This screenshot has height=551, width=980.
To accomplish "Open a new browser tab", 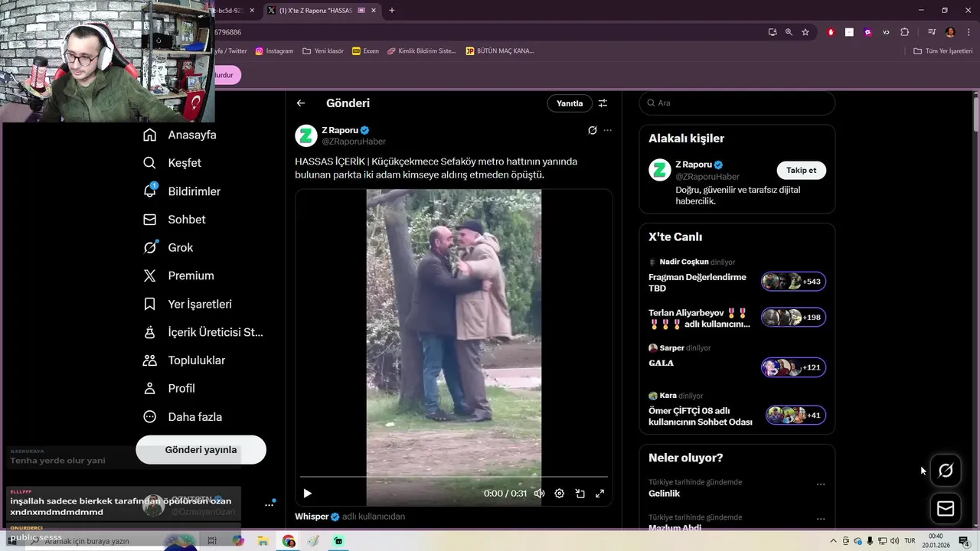I will [x=391, y=11].
